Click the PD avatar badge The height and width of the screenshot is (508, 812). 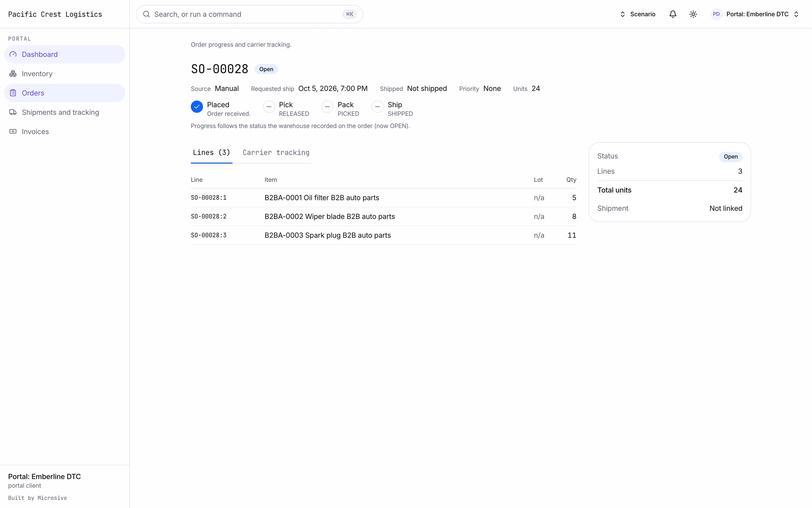716,14
